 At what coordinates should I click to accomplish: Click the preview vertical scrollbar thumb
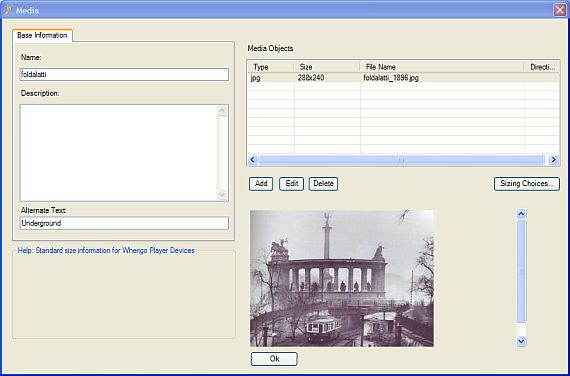[521, 271]
